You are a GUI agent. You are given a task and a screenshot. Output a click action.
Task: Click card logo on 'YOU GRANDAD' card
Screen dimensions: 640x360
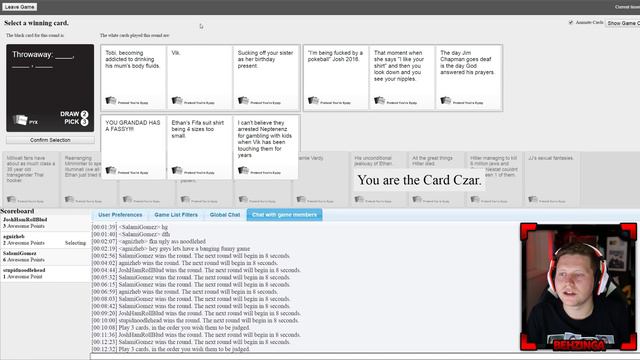pyautogui.click(x=111, y=170)
